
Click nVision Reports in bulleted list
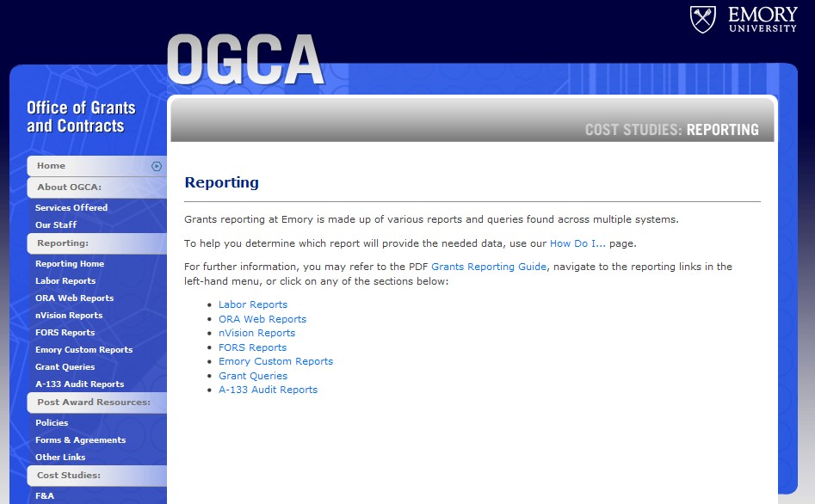256,333
